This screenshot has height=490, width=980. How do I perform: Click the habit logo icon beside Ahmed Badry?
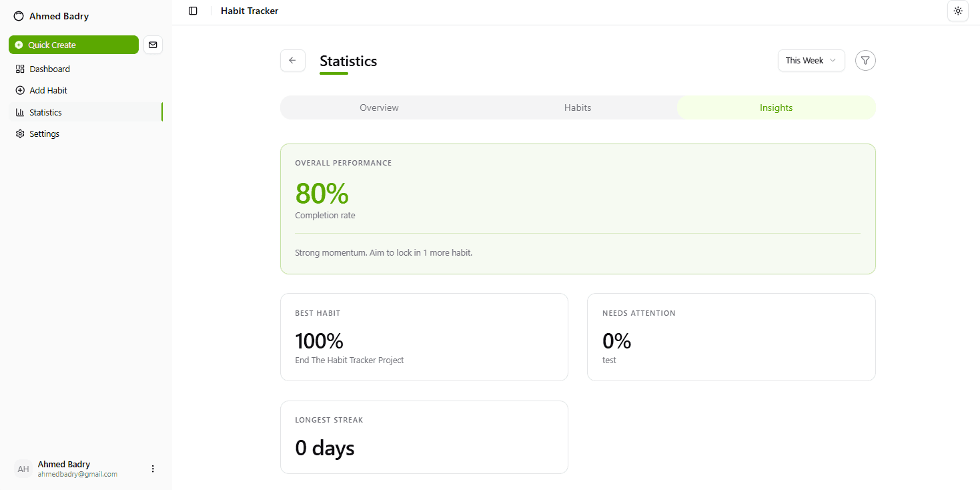point(19,15)
